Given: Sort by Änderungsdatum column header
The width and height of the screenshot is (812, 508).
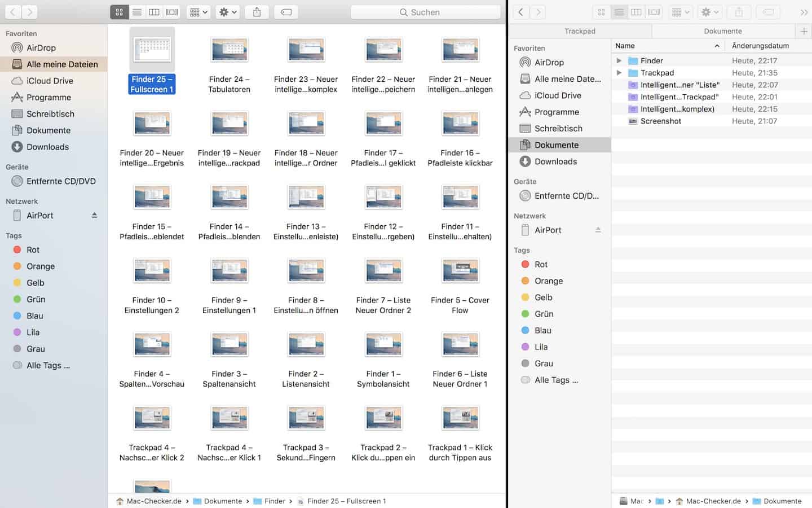Looking at the screenshot, I should (769, 46).
